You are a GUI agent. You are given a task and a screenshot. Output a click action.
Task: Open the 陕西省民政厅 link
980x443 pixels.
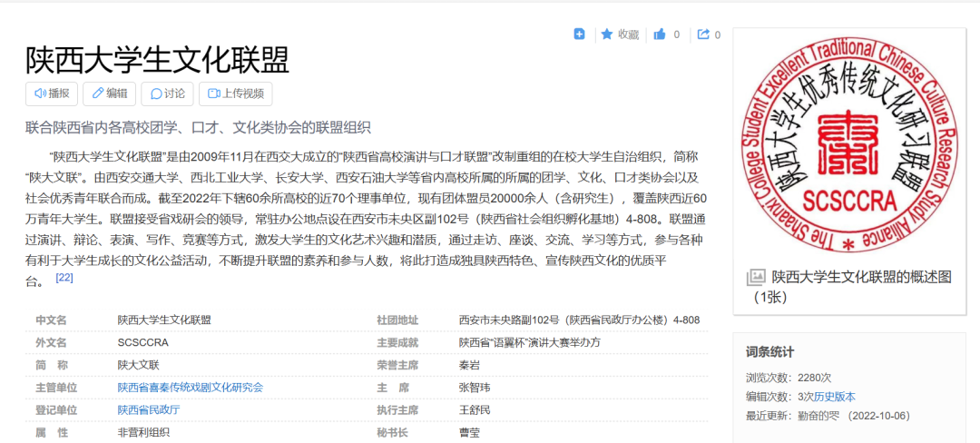[x=149, y=410]
